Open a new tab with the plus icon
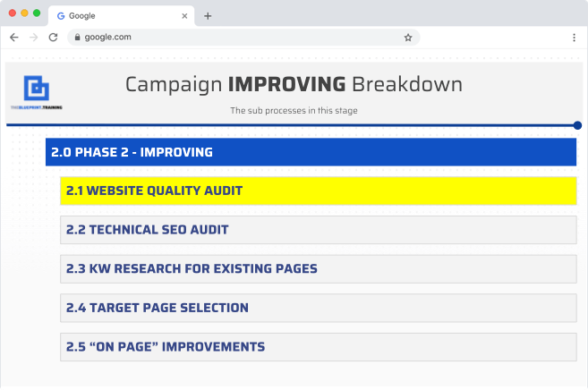Screen dimensions: 588x390 click(x=208, y=16)
